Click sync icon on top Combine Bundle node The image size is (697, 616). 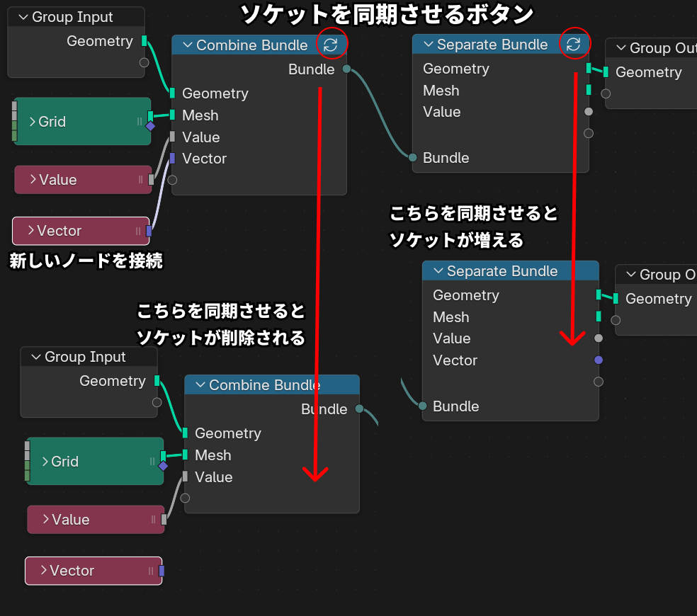point(331,45)
